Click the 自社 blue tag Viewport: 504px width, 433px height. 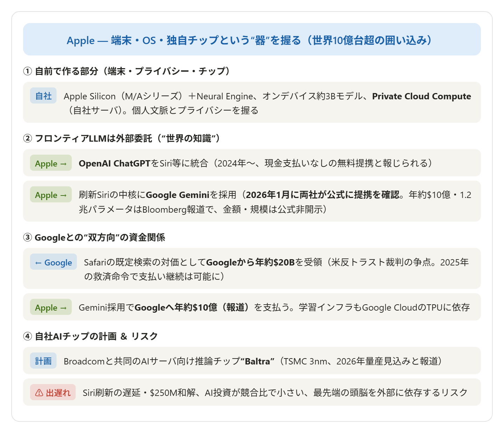pos(43,96)
